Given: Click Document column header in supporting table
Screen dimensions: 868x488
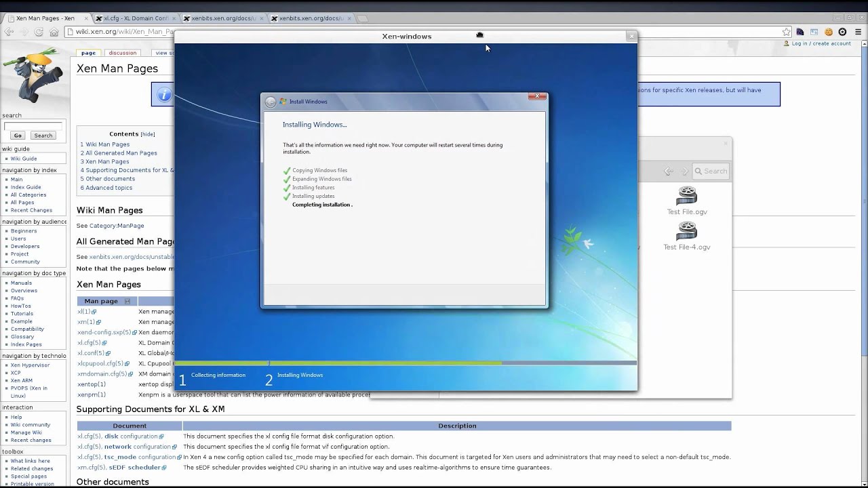Looking at the screenshot, I should [x=130, y=426].
